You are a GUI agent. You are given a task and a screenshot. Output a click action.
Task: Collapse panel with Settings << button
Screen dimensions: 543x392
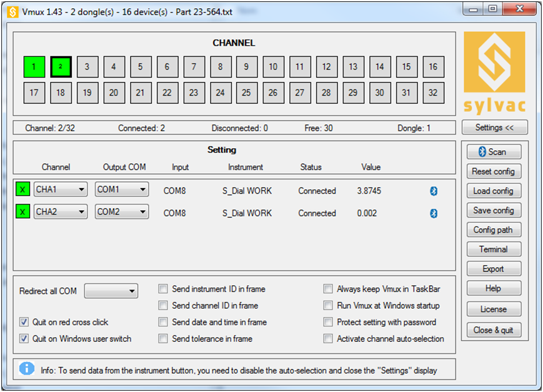[494, 128]
